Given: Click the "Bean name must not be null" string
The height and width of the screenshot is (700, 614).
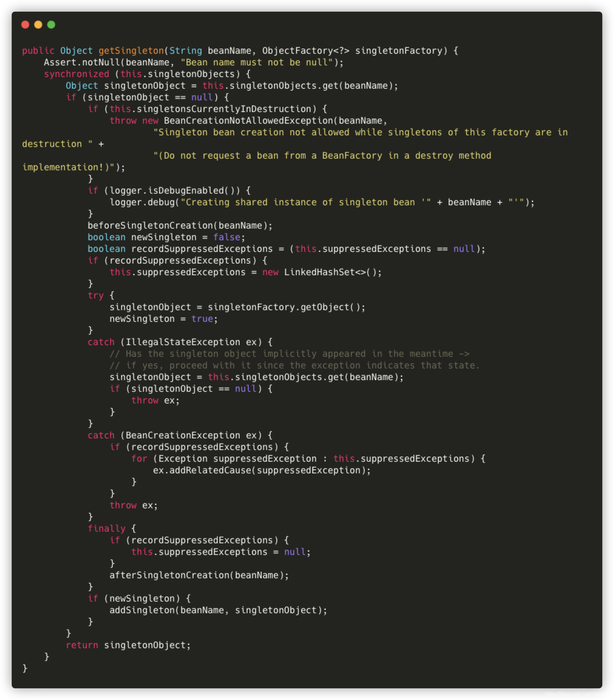Looking at the screenshot, I should 256,62.
